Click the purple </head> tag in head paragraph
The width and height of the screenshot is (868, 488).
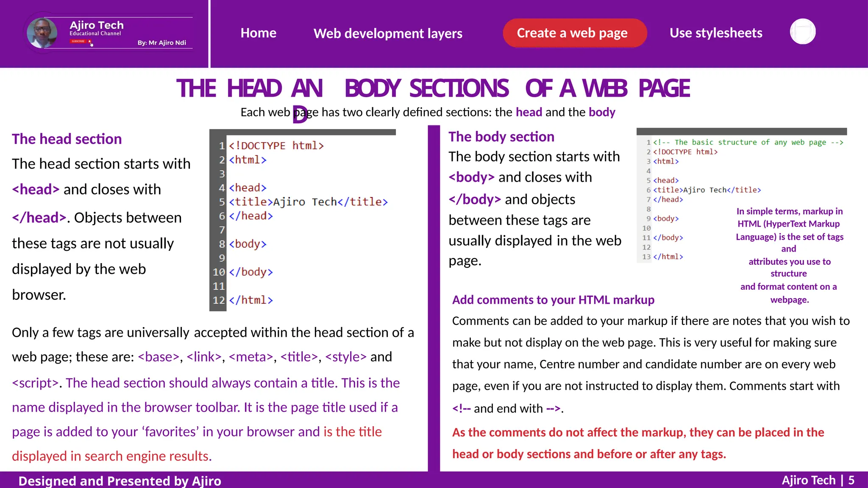tap(39, 218)
